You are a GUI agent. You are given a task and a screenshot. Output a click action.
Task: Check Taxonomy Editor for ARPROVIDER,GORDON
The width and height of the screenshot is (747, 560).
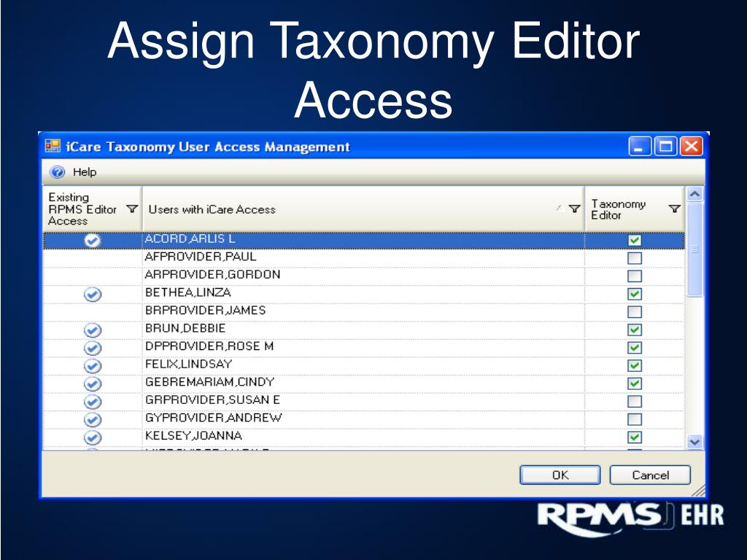[634, 276]
